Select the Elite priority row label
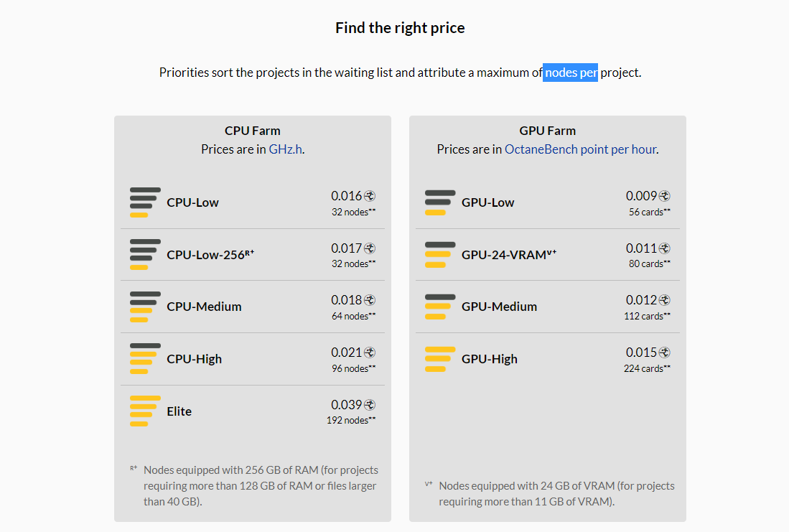789x532 pixels. pos(179,411)
